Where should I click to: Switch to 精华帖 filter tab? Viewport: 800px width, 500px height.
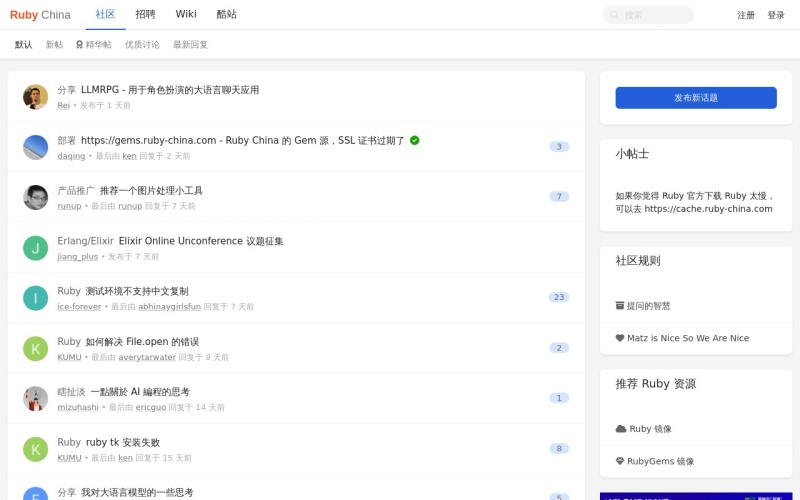(x=93, y=44)
